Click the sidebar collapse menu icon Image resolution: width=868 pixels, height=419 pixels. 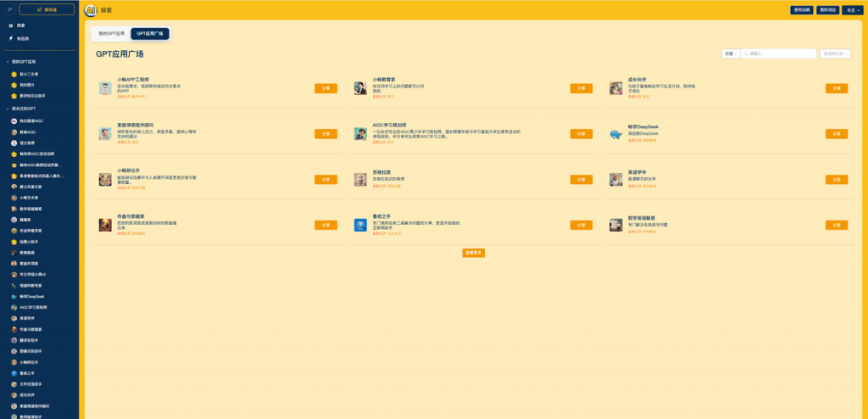pos(9,9)
